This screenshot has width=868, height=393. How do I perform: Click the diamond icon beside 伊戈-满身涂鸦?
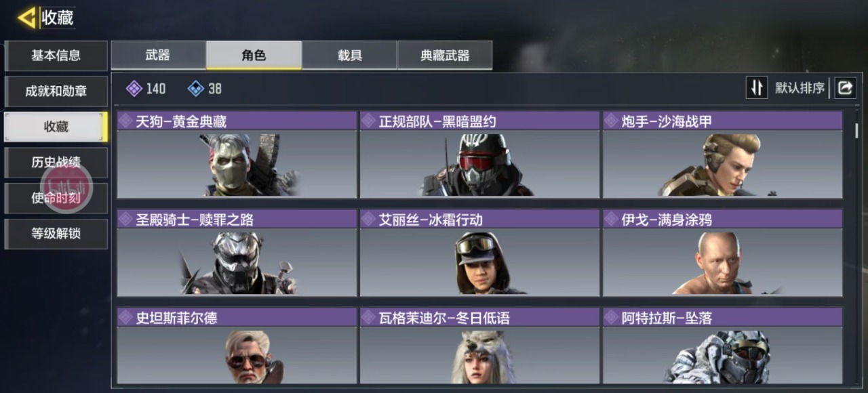click(x=611, y=219)
